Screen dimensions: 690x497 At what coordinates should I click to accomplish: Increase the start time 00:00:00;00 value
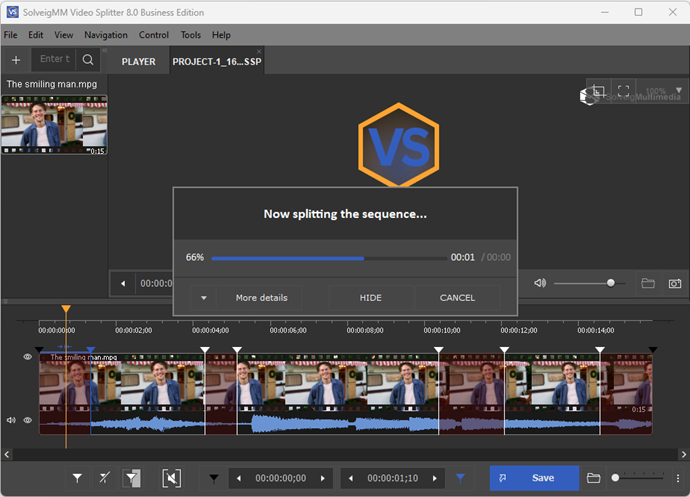click(323, 478)
